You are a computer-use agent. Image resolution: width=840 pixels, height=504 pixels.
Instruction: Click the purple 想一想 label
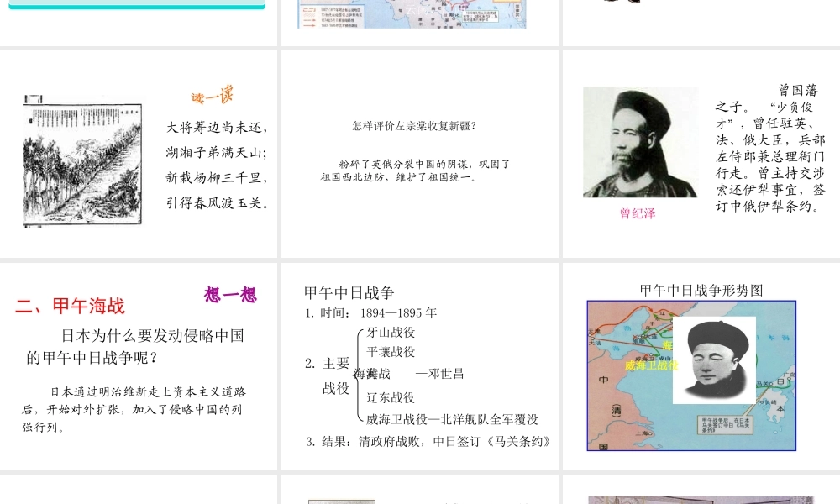[230, 295]
